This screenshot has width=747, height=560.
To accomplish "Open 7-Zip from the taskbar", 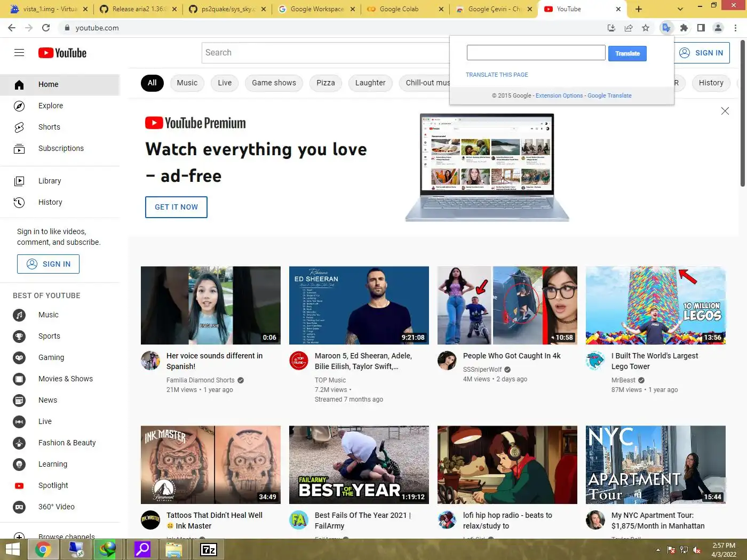I will click(x=209, y=549).
